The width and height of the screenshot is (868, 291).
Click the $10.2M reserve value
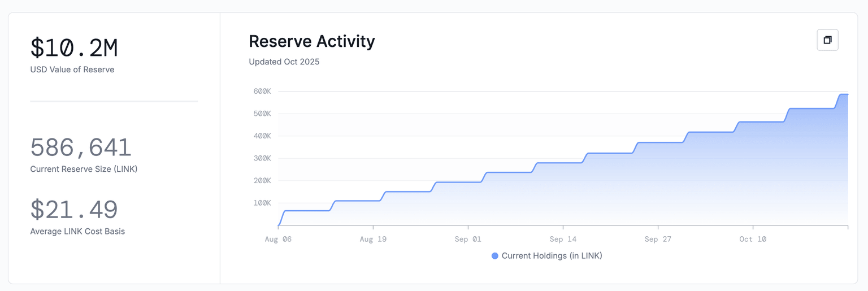coord(74,48)
